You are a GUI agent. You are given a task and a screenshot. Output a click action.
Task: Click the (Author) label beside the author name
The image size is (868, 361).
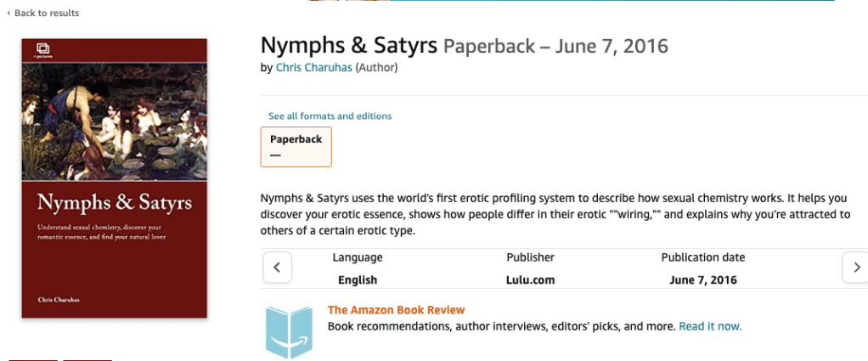(375, 68)
